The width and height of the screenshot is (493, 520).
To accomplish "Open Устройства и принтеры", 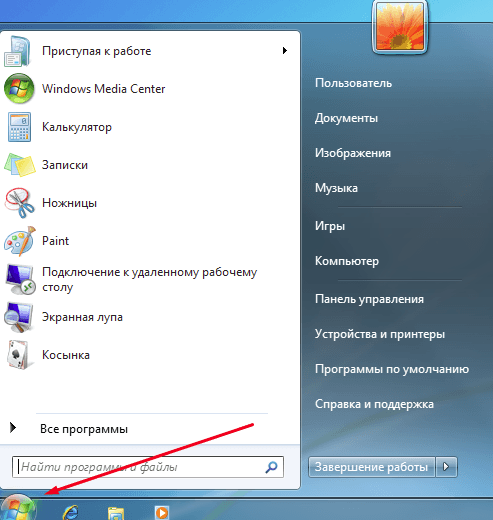I will point(380,334).
